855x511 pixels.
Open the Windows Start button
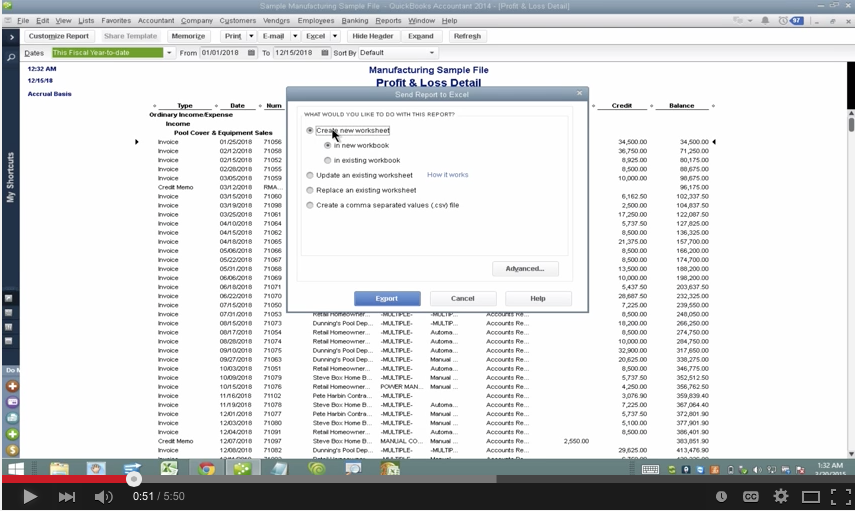[16, 469]
